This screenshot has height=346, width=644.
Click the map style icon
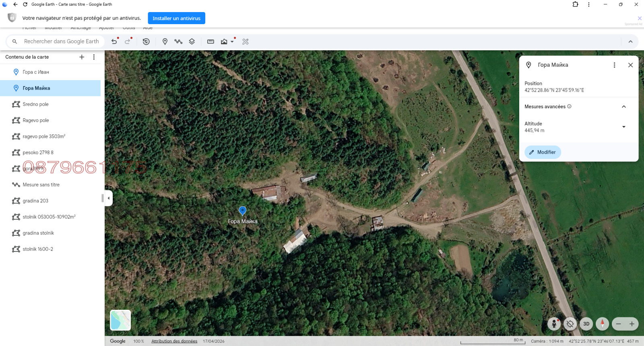224,41
